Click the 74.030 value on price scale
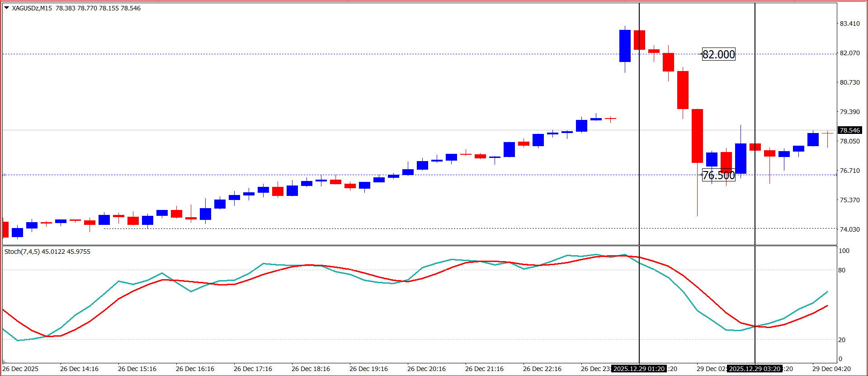The image size is (868, 376). coord(849,229)
